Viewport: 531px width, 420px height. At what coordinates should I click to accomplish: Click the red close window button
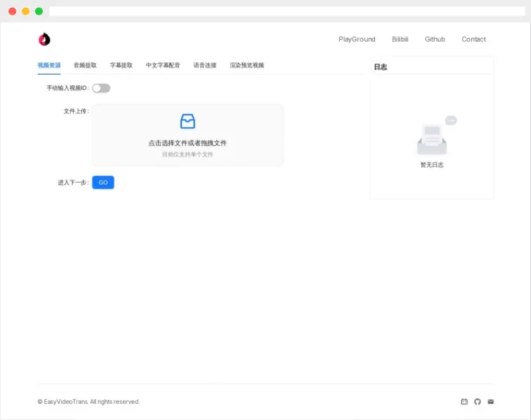[x=12, y=11]
